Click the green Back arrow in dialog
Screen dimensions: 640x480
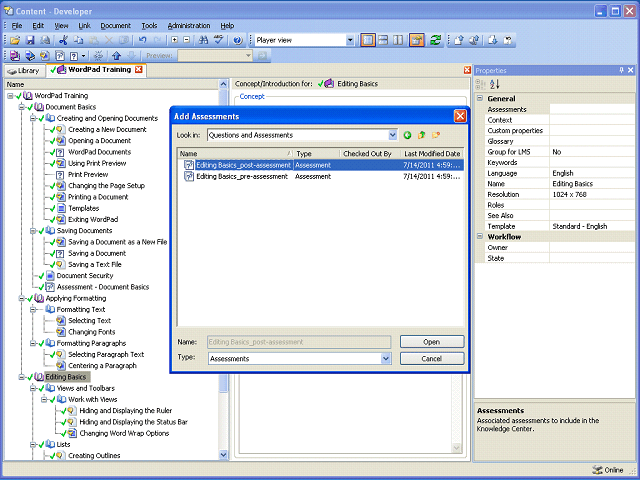tap(407, 135)
